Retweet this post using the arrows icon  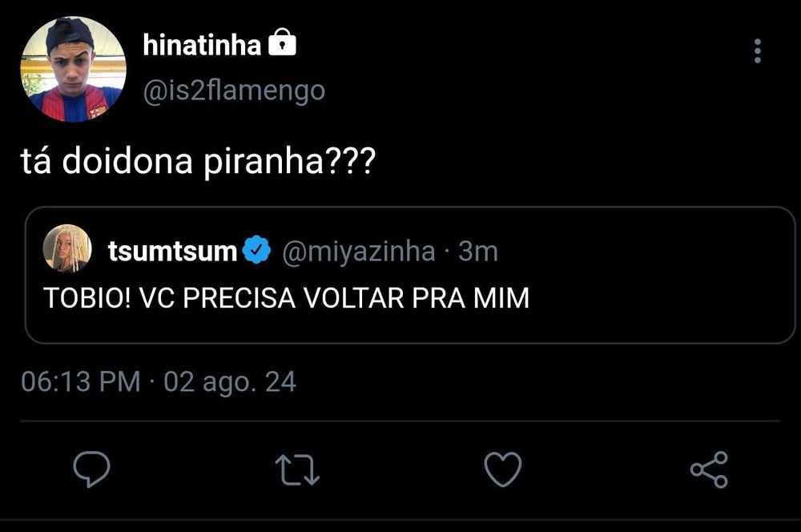pyautogui.click(x=297, y=470)
